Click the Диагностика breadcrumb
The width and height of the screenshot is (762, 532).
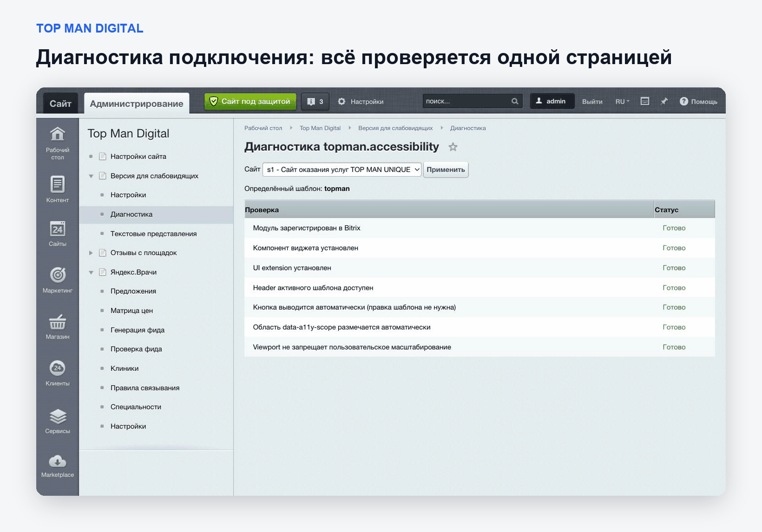coord(468,128)
